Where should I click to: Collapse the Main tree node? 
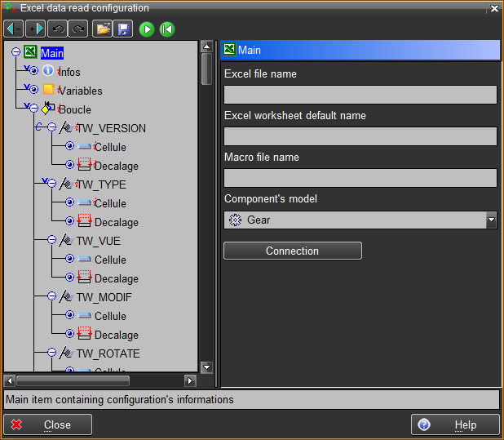[x=15, y=52]
